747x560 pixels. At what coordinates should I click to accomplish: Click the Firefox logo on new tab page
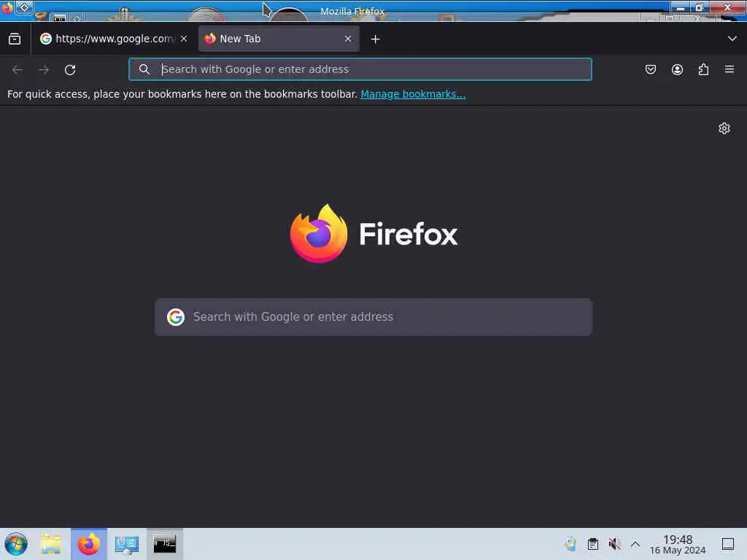tap(374, 233)
